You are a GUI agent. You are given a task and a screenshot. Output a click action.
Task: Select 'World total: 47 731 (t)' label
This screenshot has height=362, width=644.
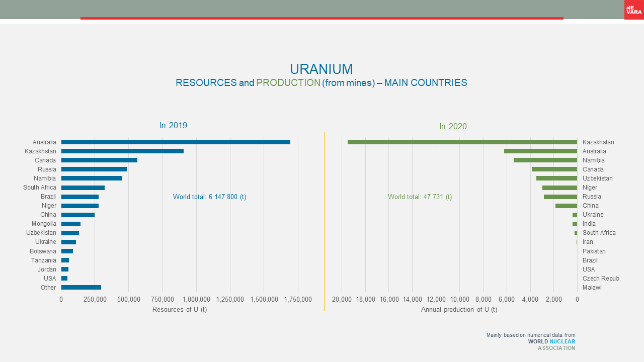tap(420, 197)
